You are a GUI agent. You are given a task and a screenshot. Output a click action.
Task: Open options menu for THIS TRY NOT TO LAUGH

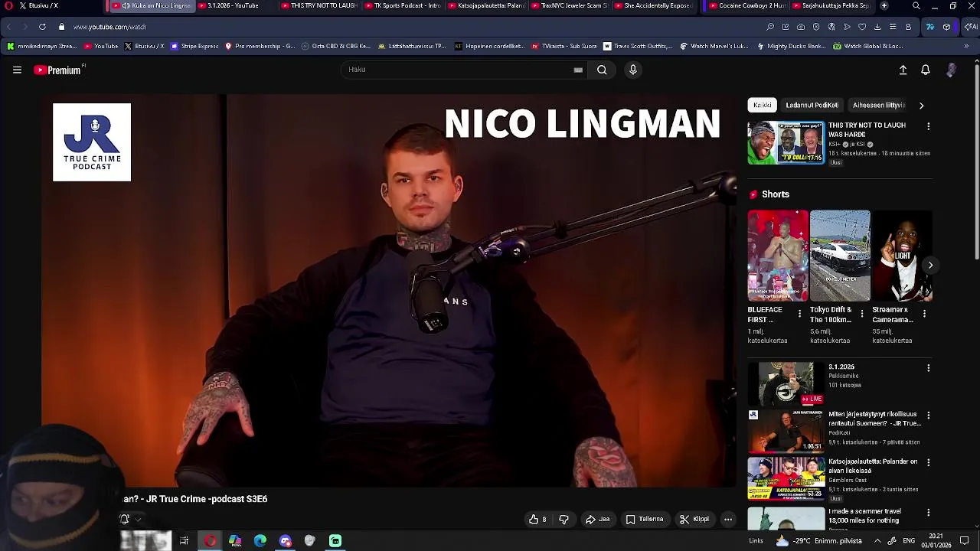(928, 126)
